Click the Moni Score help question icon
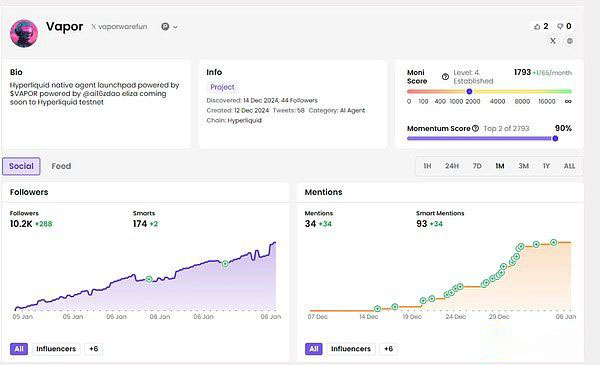600x365 pixels. (445, 77)
